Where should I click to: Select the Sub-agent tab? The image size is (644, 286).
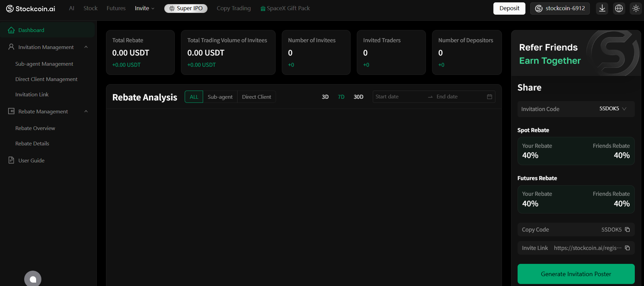click(220, 97)
